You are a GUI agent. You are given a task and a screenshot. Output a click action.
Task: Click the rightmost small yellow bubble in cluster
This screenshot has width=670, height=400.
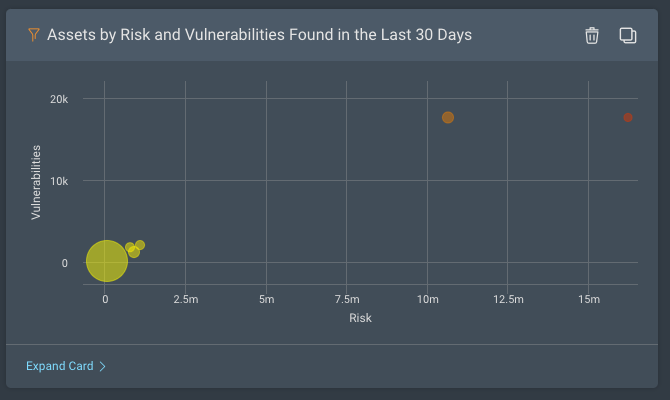[x=140, y=245]
